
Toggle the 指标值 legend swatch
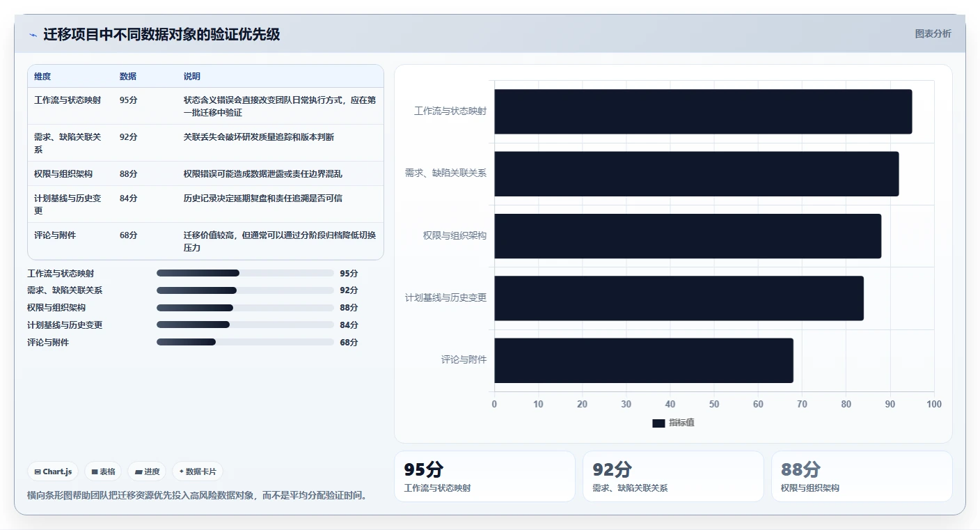(x=658, y=423)
